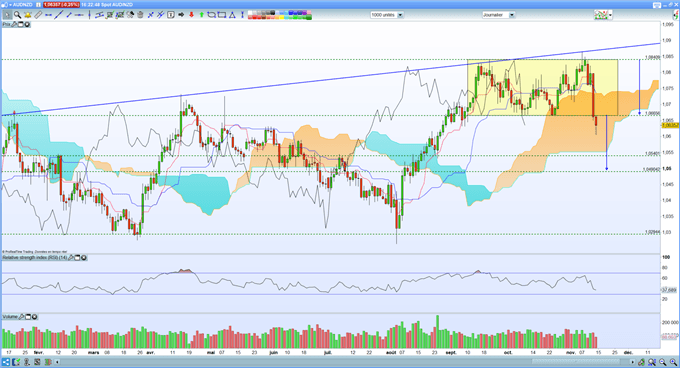Open the AUDNZD title dropdown arrow
680x368 pixels.
click(x=10, y=5)
